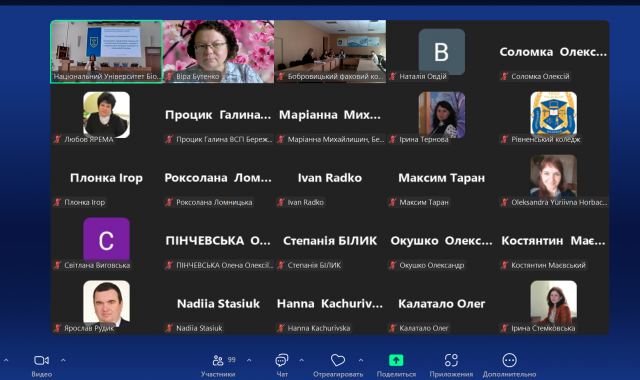Click the large Окушко Олекс... name title
Viewport: 640px width, 380px height.
(442, 241)
